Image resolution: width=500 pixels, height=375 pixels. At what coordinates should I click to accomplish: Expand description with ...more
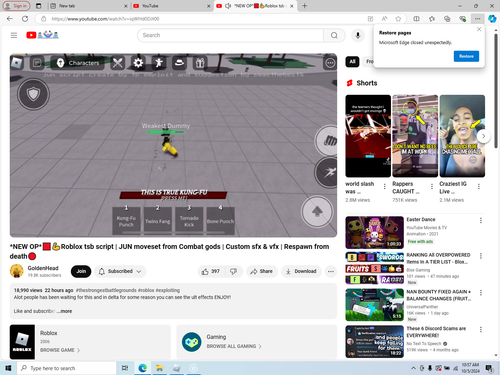[x=64, y=311]
